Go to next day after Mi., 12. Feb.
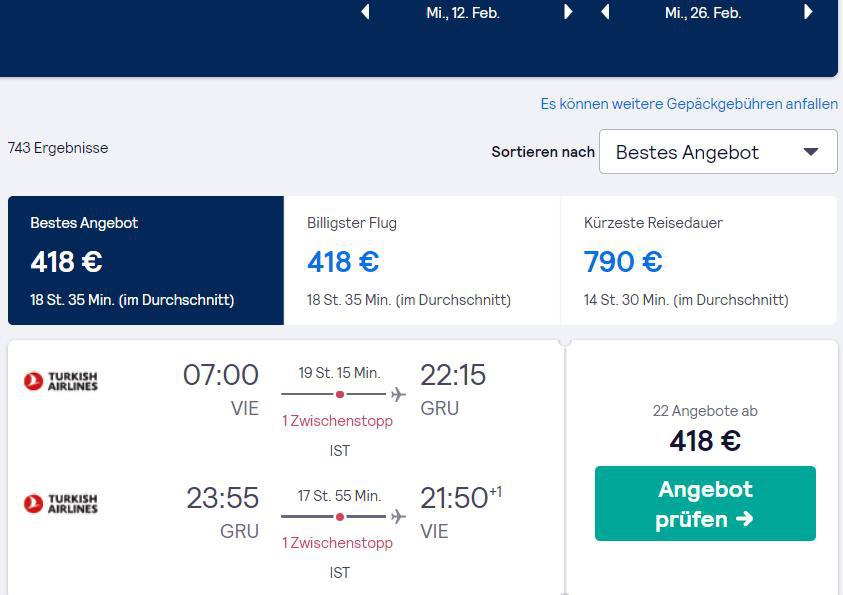 pos(568,12)
